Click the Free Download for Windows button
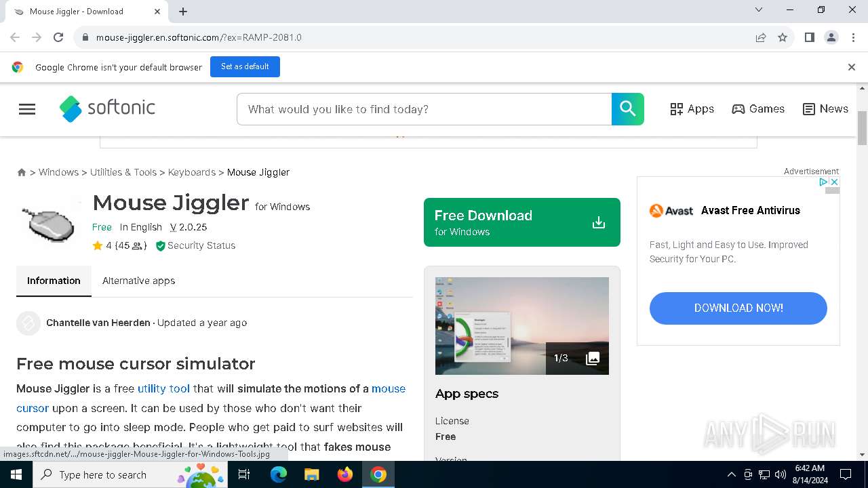Screen dimensions: 868x488 click(x=522, y=222)
